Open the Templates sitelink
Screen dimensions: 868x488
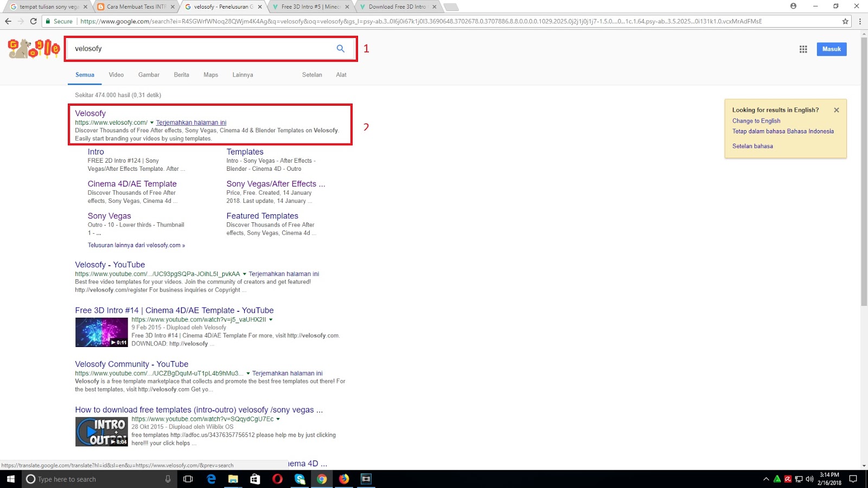(x=245, y=152)
